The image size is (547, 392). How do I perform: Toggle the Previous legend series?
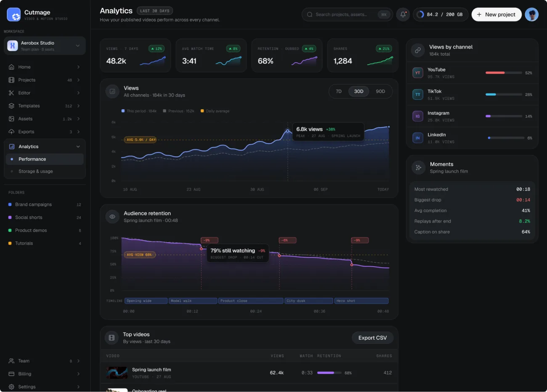click(178, 111)
